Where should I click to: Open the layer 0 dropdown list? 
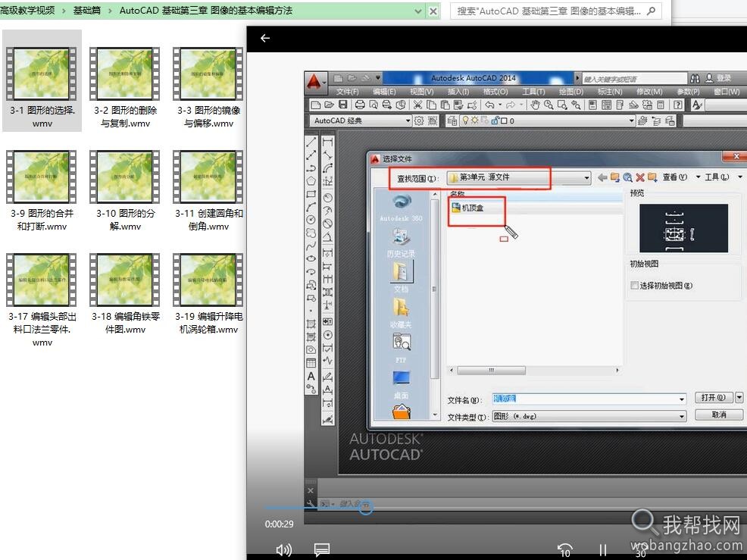tap(631, 121)
